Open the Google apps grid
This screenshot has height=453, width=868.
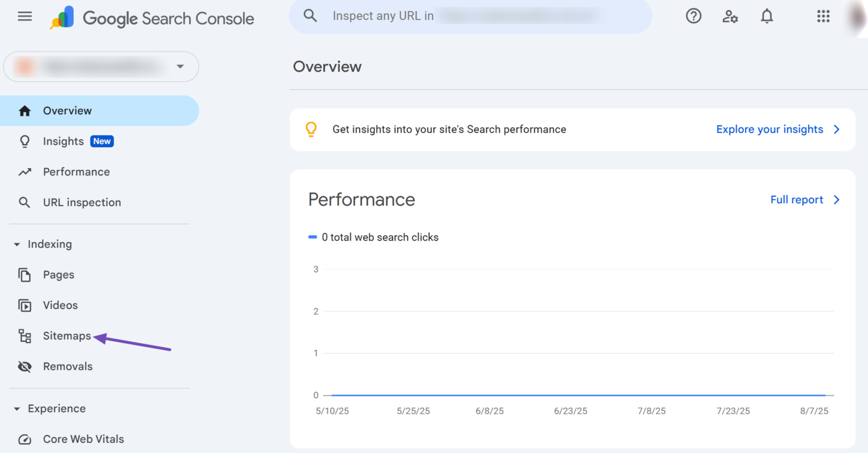point(823,17)
